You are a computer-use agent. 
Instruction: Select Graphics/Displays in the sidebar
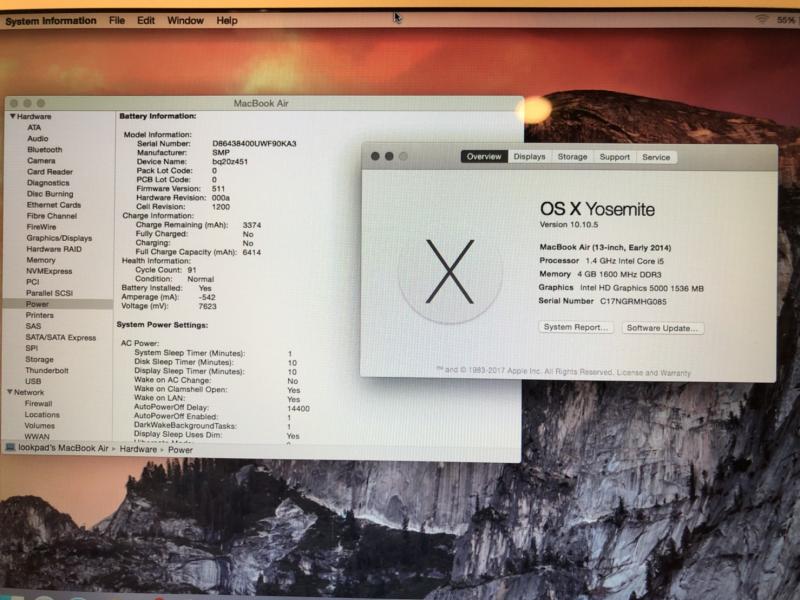pyautogui.click(x=59, y=238)
